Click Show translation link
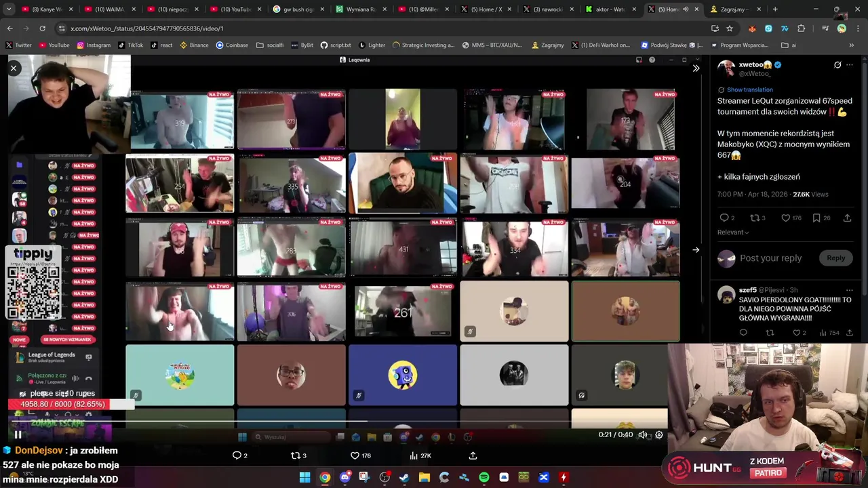868x488 pixels. click(x=749, y=89)
